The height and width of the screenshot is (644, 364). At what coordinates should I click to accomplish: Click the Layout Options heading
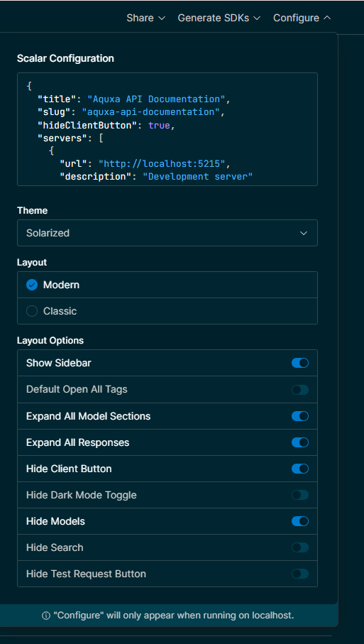click(x=50, y=341)
